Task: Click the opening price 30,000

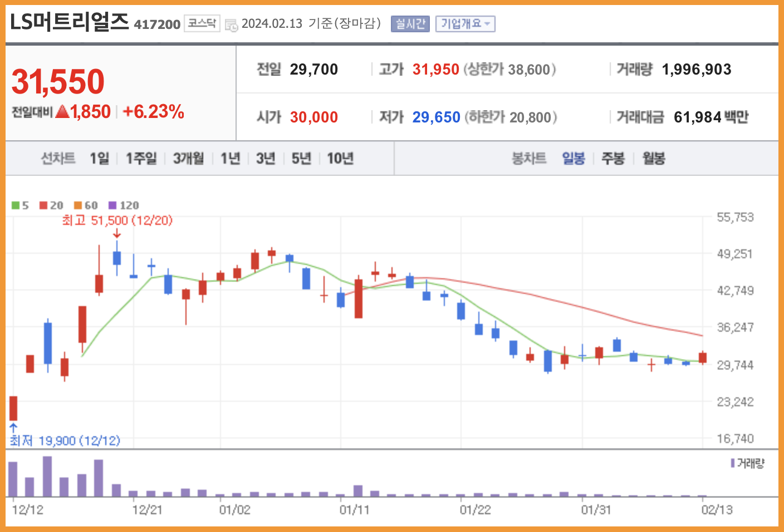Action: 314,117
